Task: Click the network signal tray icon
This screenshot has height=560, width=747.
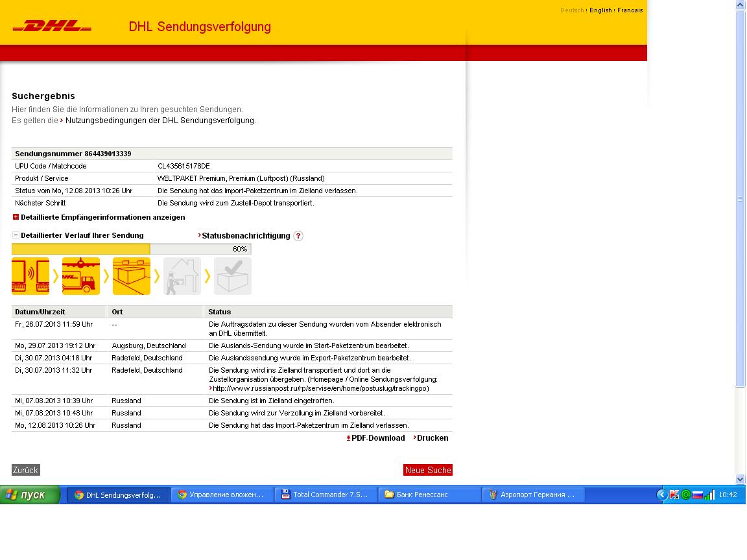Action: pos(709,495)
